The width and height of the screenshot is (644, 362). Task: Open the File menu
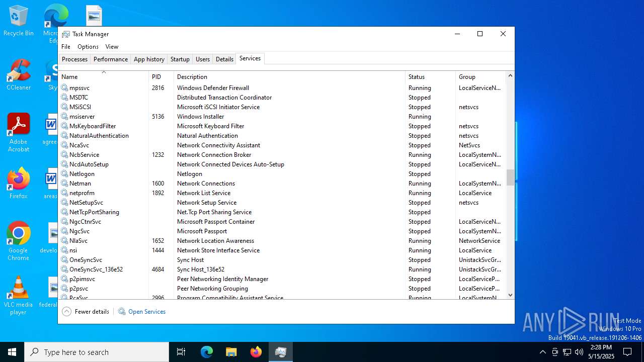point(66,47)
